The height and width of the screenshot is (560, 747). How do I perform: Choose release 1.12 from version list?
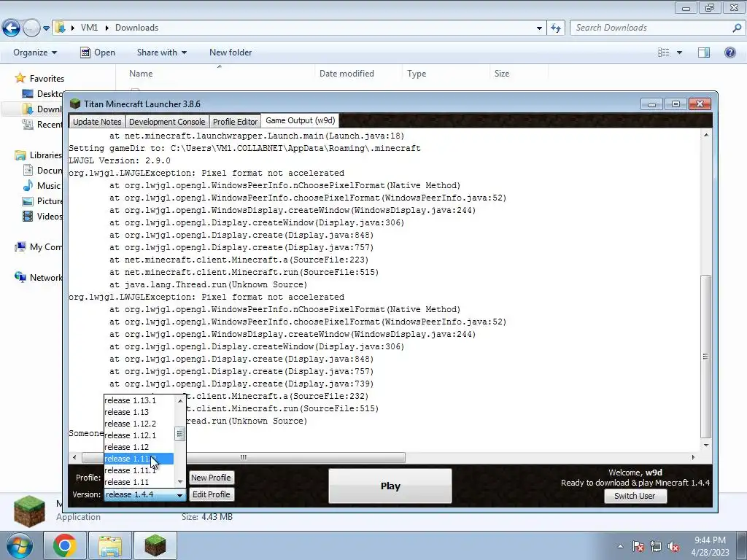pyautogui.click(x=139, y=447)
